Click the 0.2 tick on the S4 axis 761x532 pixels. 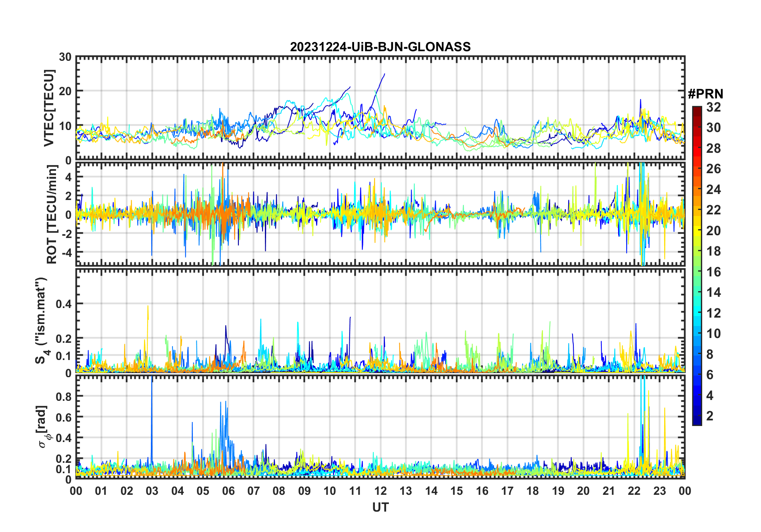[64, 339]
